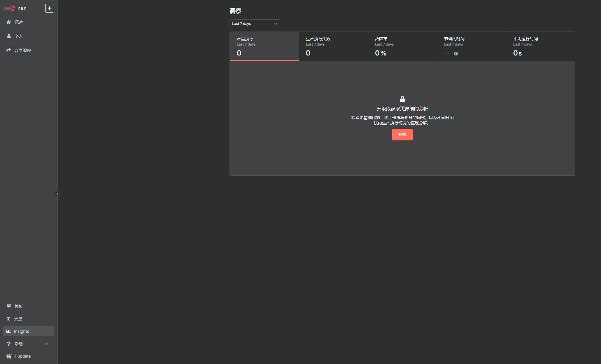Click the plus create button

[x=50, y=8]
